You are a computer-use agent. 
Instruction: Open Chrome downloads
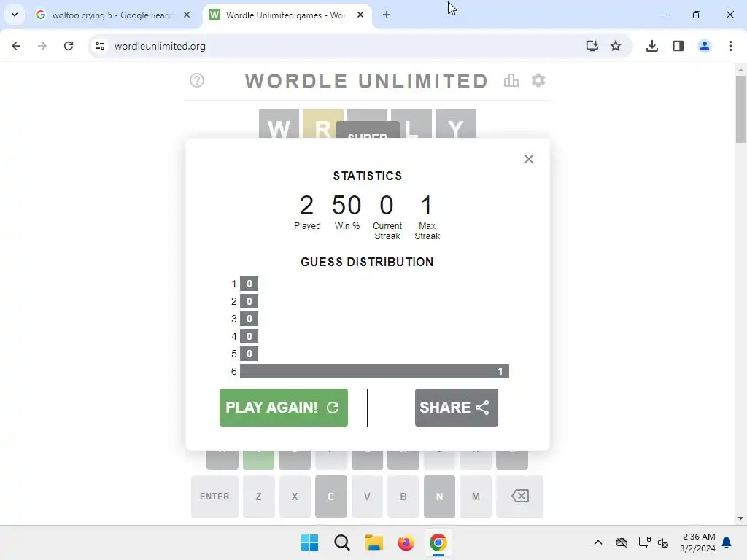[x=651, y=46]
